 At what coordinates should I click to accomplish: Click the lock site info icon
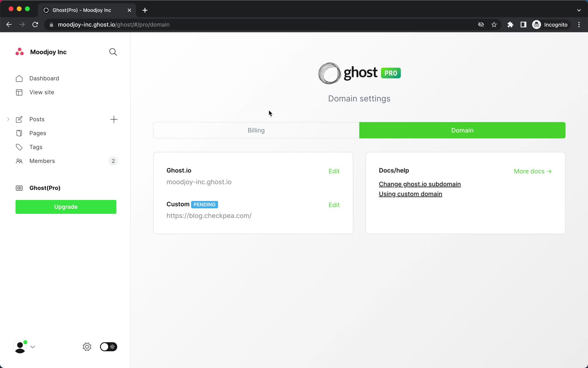(51, 25)
